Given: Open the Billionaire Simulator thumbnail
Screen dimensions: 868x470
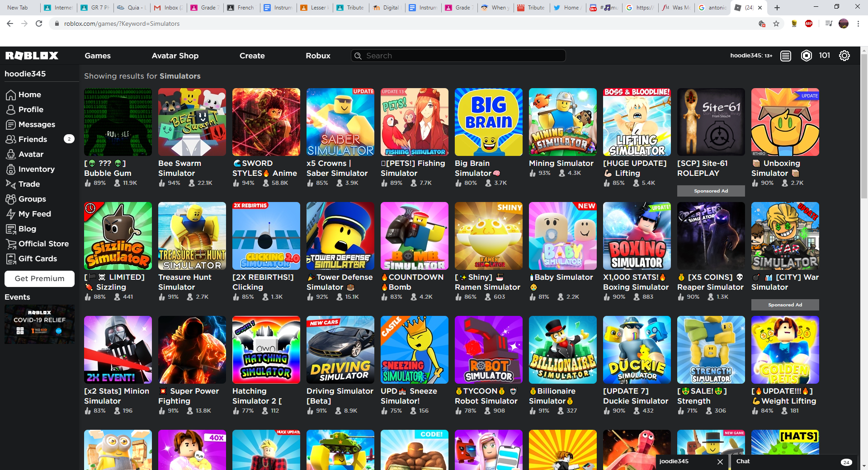Looking at the screenshot, I should pos(563,350).
